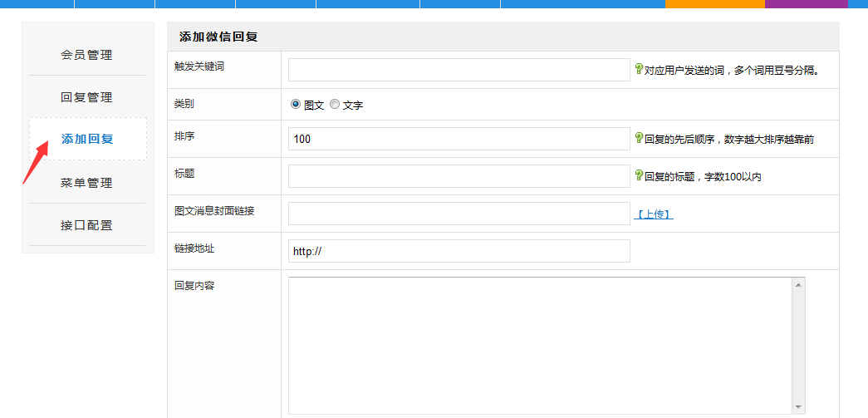
Task: Click the help icon beside trigger keyword field
Action: click(x=639, y=70)
